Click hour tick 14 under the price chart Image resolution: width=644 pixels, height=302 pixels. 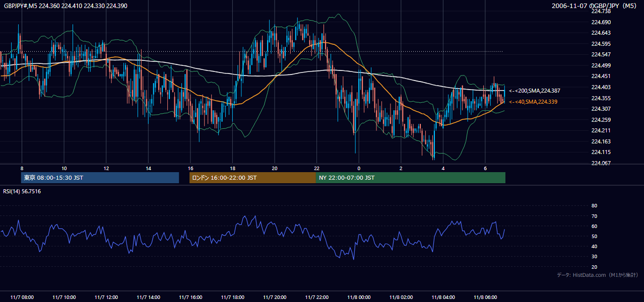pos(148,168)
